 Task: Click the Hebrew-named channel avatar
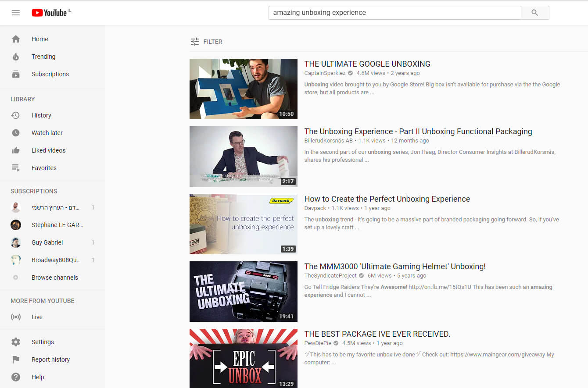[16, 207]
